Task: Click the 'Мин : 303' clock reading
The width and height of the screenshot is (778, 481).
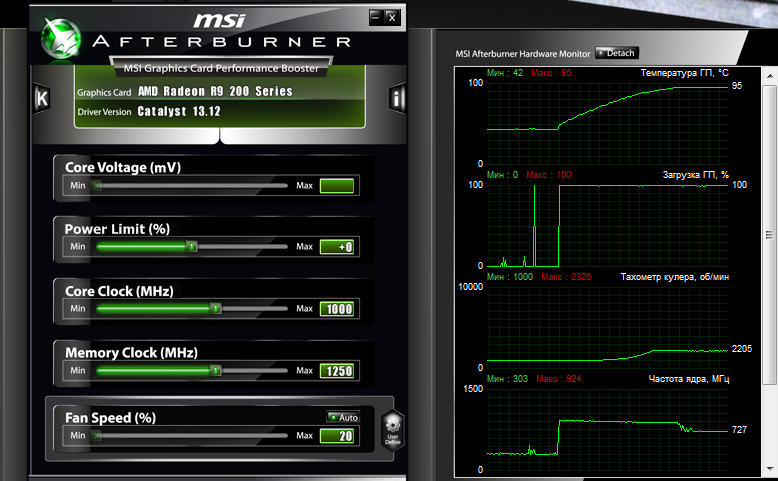Action: click(507, 379)
